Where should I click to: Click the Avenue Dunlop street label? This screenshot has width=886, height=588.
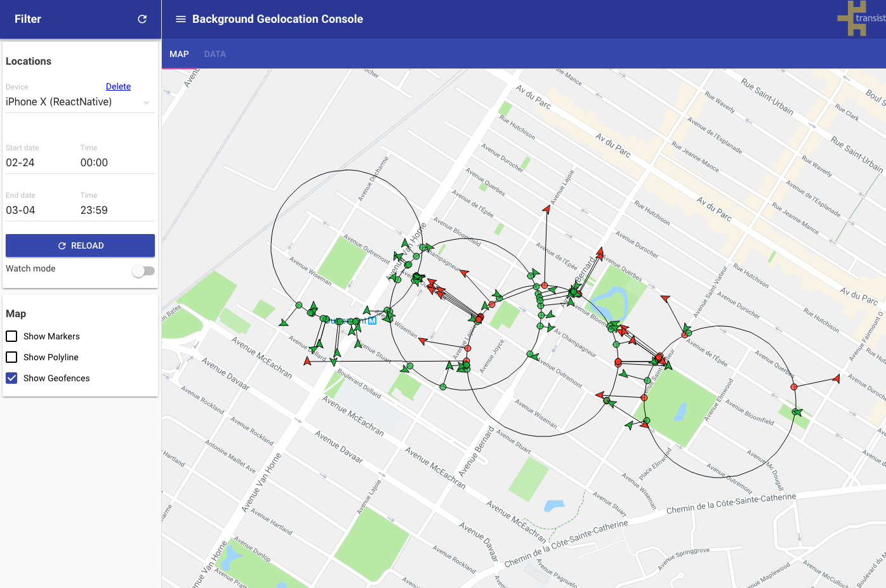[x=253, y=549]
